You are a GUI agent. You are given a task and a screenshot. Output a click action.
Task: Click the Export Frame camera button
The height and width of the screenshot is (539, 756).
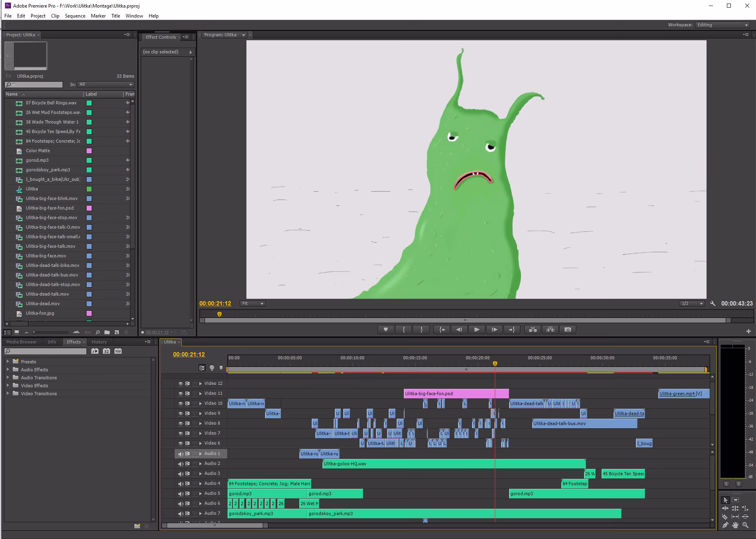click(x=568, y=329)
